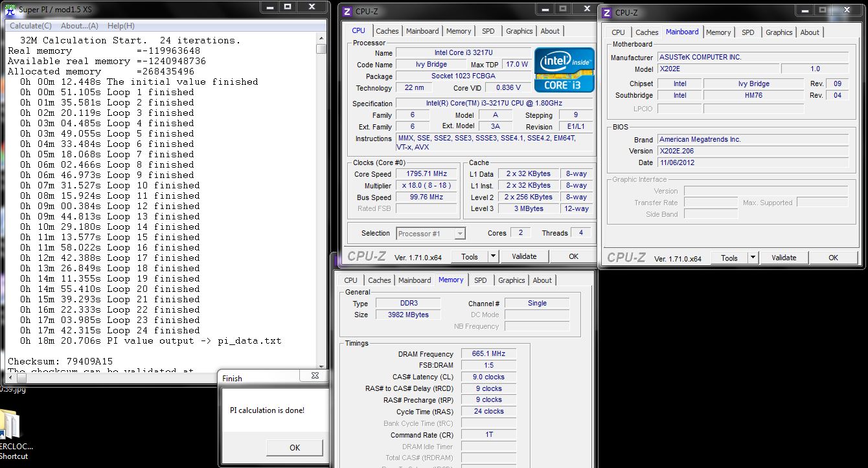Click OK in processor info window
The height and width of the screenshot is (468, 868).
point(573,256)
